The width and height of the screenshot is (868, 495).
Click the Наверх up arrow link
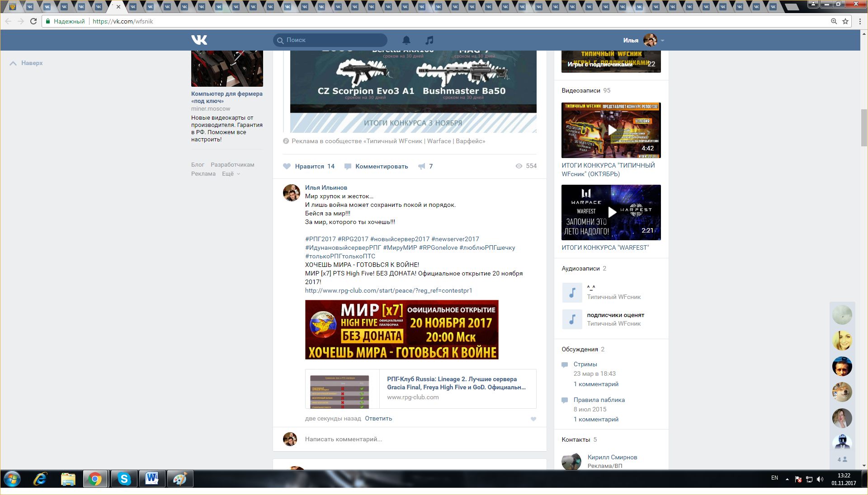tap(26, 63)
